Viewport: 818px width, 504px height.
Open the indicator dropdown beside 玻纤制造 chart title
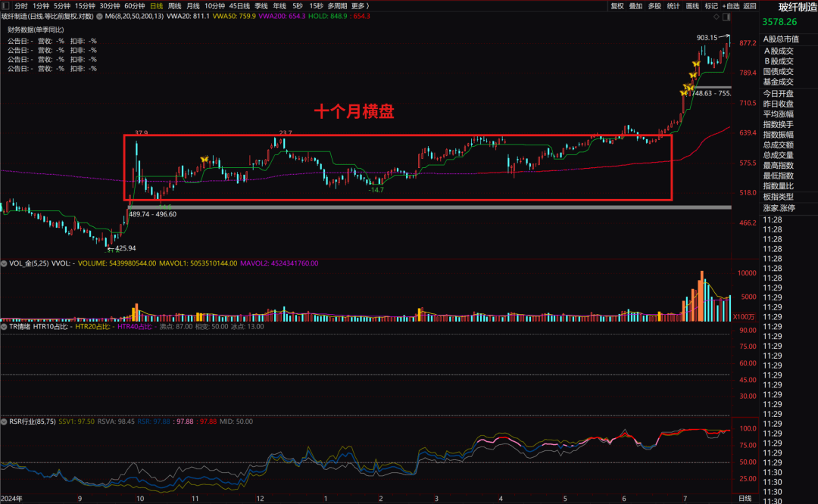click(99, 16)
